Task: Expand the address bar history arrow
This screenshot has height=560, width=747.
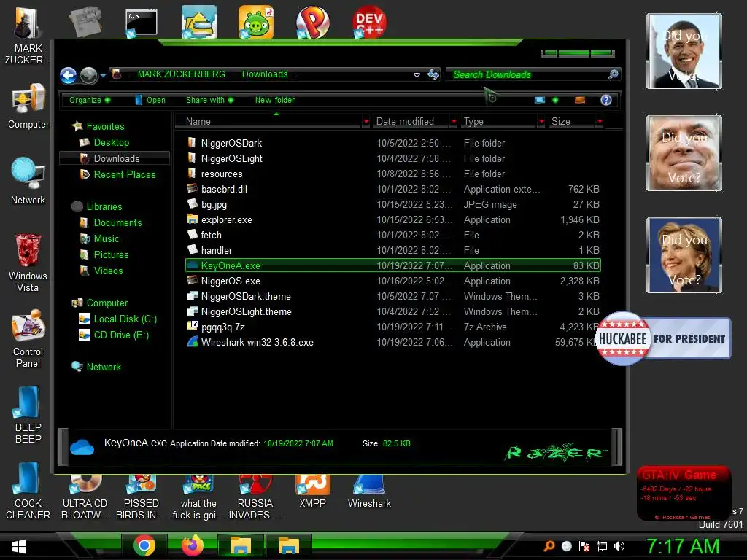Action: click(417, 75)
